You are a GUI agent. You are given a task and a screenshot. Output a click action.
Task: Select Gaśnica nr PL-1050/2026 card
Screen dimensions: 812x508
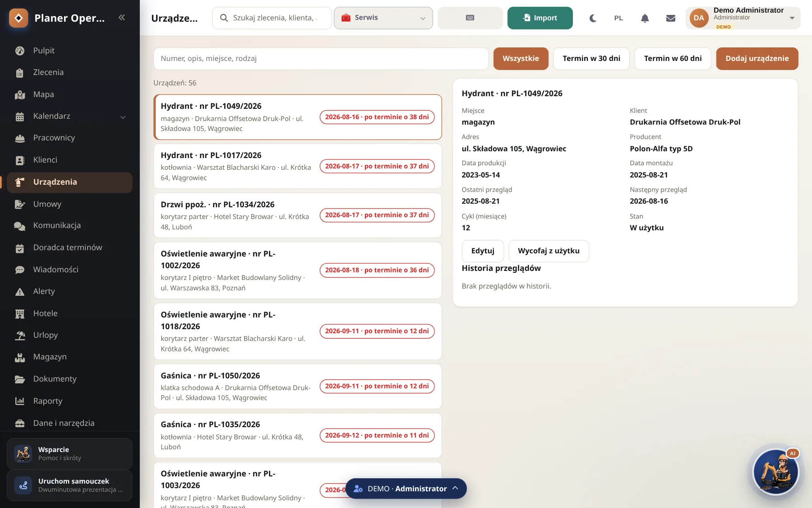[x=298, y=387]
